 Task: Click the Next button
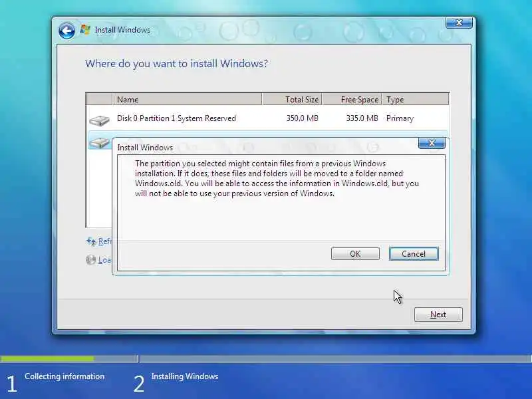(x=438, y=315)
